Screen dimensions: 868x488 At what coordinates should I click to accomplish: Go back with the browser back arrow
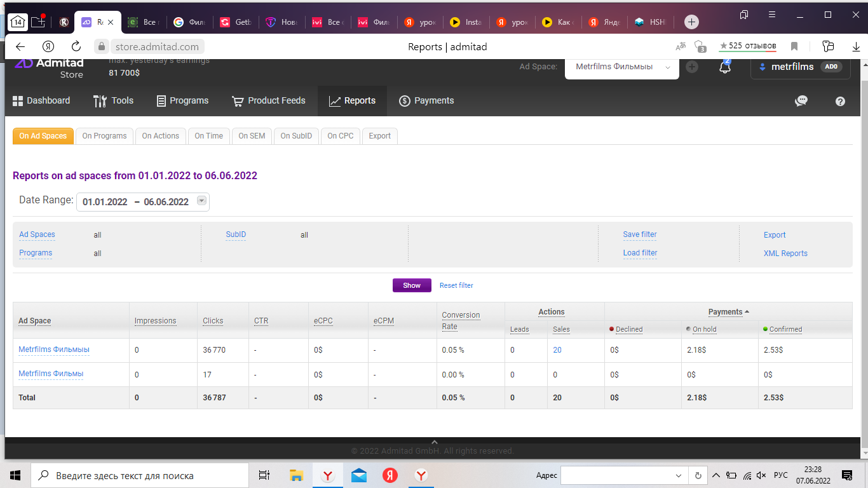point(20,46)
